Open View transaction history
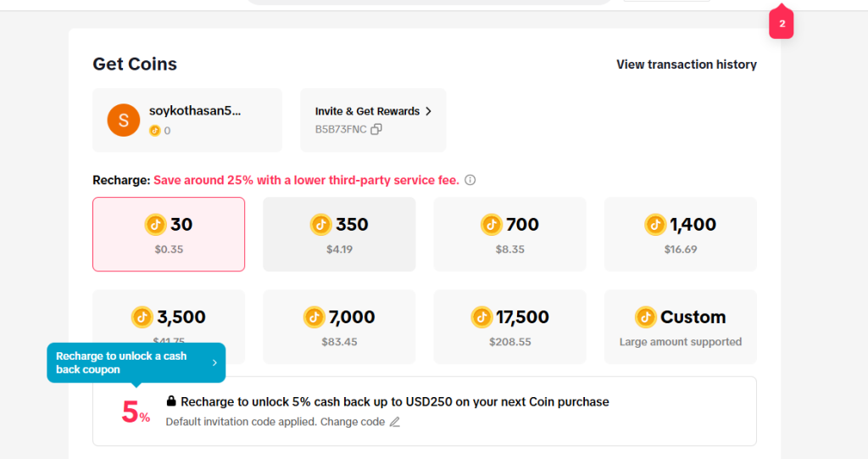This screenshot has height=459, width=868. (686, 64)
